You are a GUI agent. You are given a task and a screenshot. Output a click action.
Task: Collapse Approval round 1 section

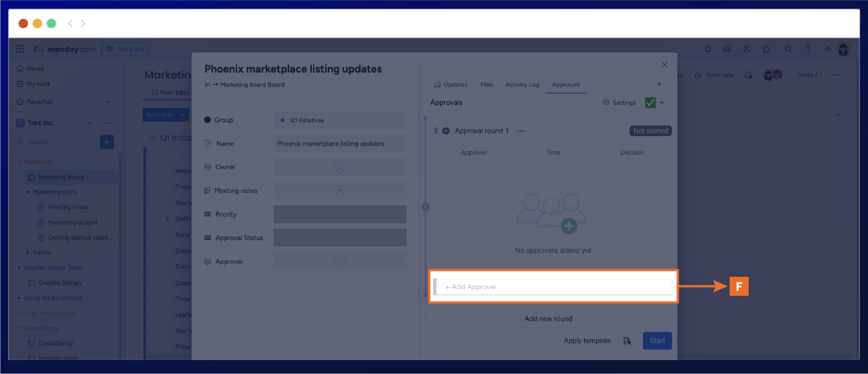pos(446,131)
